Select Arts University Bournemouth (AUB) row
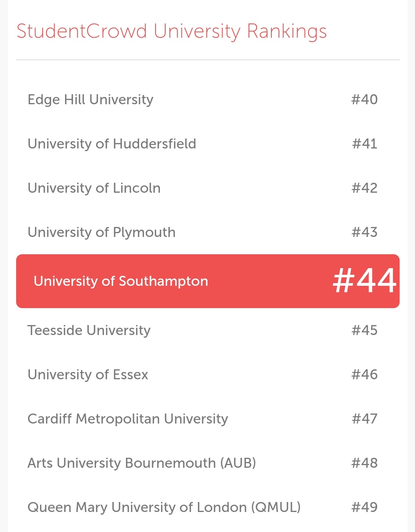 click(x=207, y=463)
